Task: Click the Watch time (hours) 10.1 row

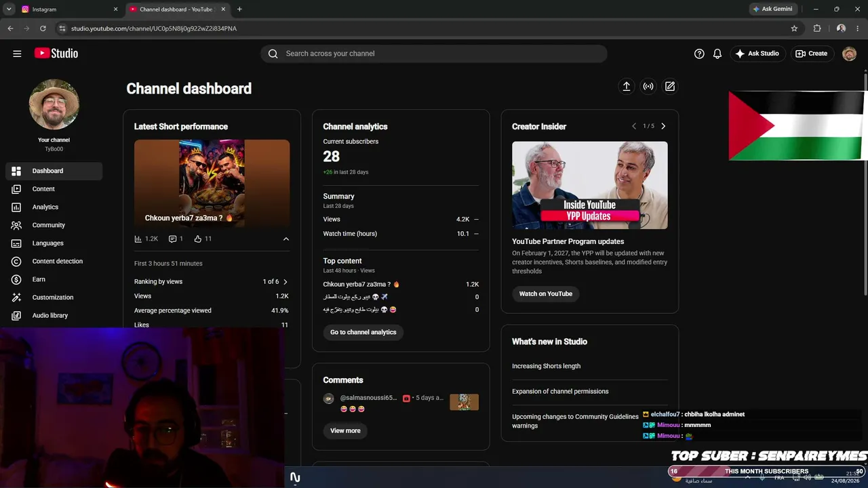Action: pyautogui.click(x=401, y=234)
